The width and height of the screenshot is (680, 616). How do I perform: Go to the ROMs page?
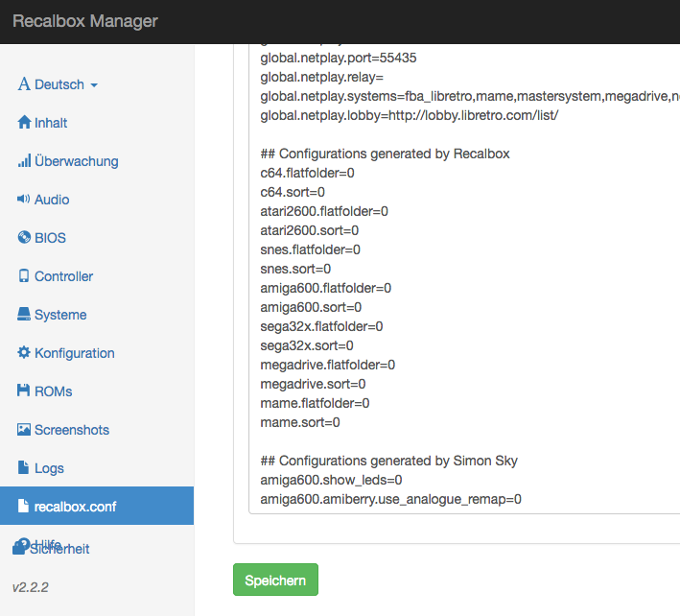[x=54, y=391]
